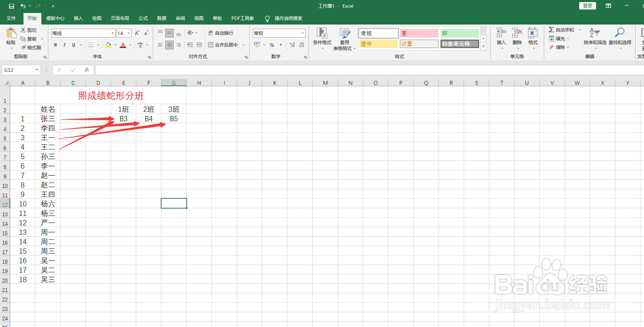This screenshot has height=327, width=644.
Task: Decrease font size with the small A icon
Action: pos(146,33)
